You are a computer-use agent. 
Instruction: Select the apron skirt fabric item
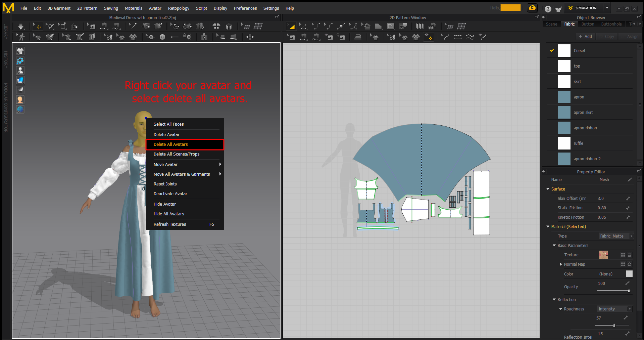point(583,113)
